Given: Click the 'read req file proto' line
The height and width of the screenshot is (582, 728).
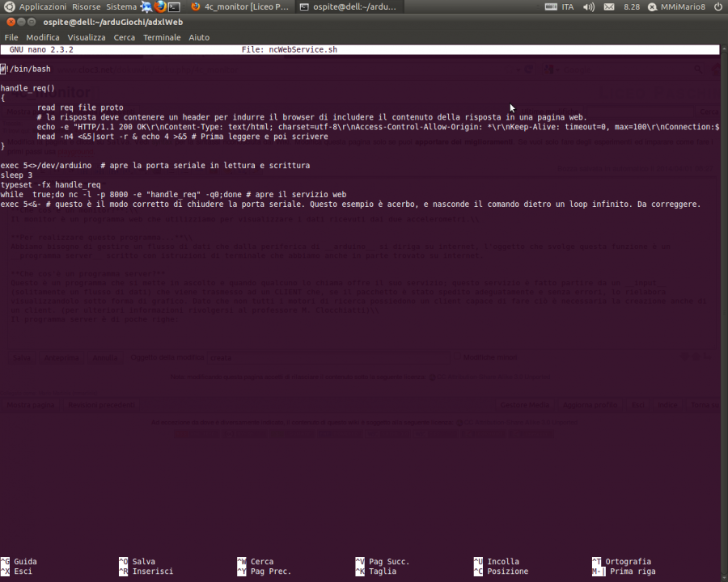Looking at the screenshot, I should coord(80,108).
